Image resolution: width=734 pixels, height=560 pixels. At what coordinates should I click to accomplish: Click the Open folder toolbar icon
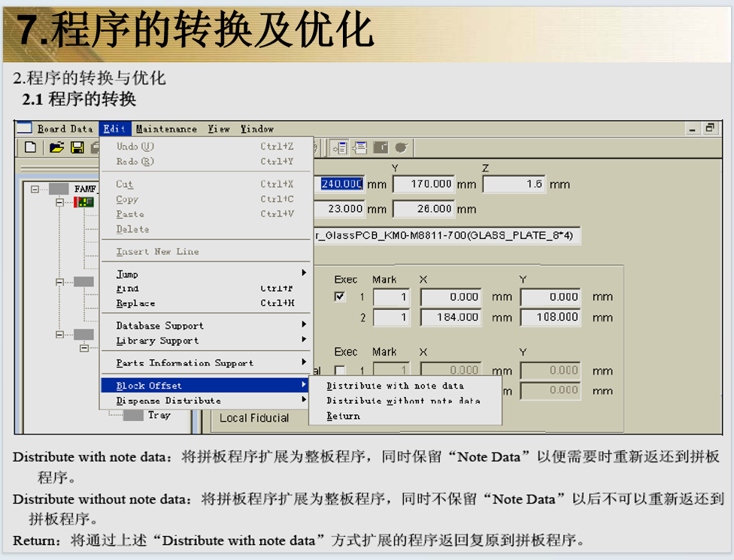point(56,148)
